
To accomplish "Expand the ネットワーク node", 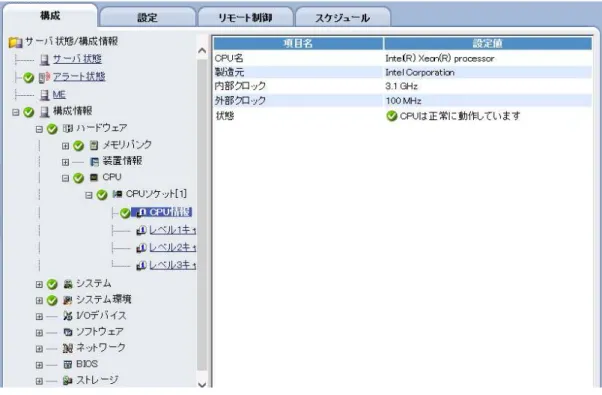I will [x=39, y=349].
